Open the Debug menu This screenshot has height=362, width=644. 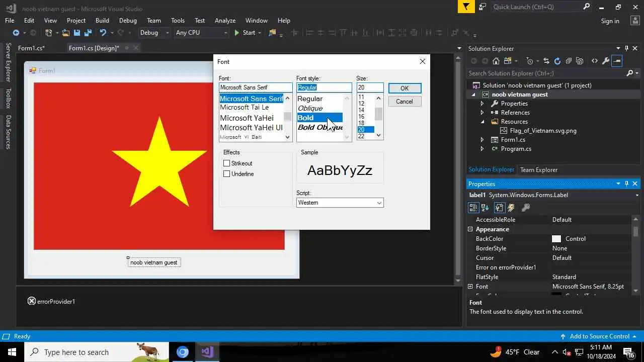pyautogui.click(x=128, y=21)
